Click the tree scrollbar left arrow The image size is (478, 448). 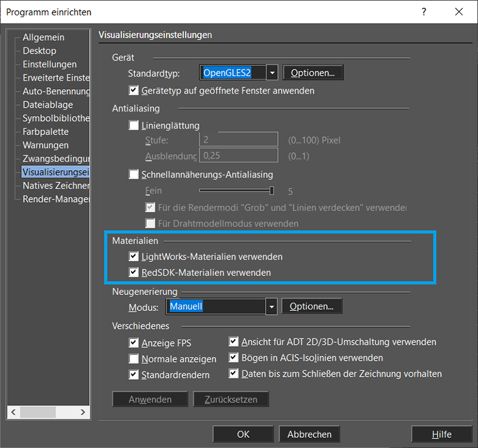click(13, 412)
